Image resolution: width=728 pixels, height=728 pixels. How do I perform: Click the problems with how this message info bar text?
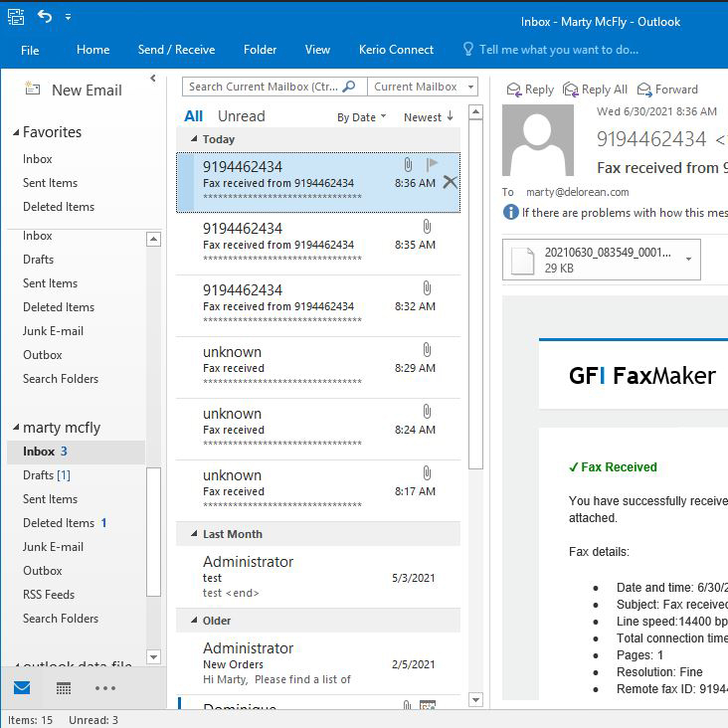[x=625, y=213]
